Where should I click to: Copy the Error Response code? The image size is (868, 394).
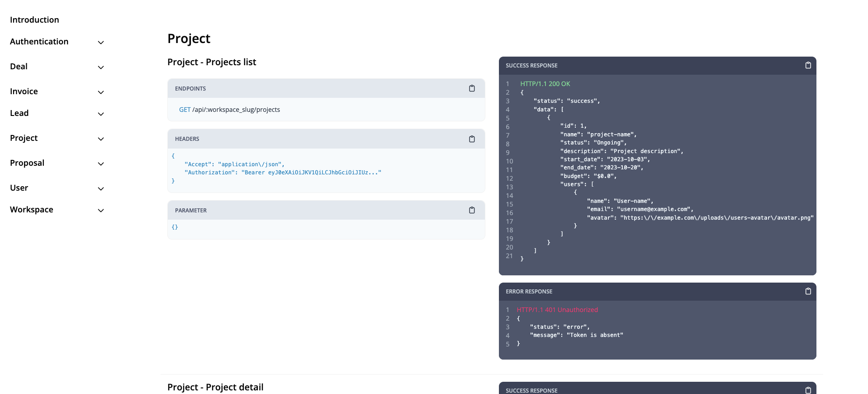808,291
